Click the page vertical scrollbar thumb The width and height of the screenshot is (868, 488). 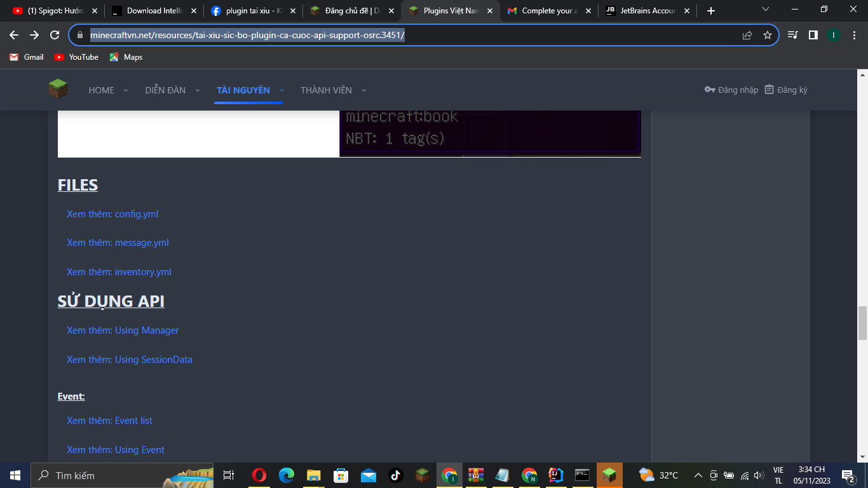click(862, 323)
